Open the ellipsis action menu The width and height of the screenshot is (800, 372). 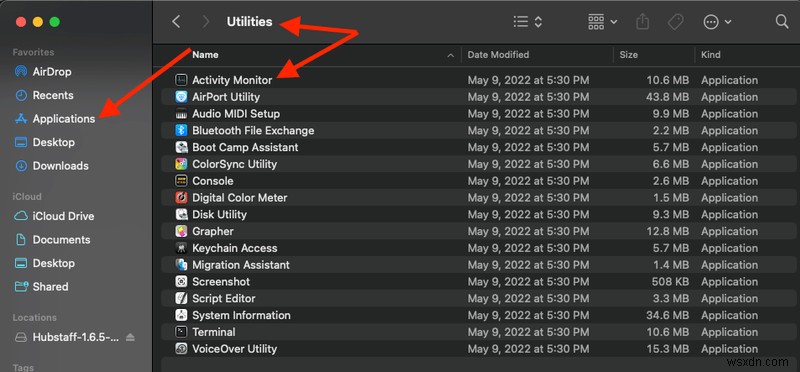pos(717,21)
